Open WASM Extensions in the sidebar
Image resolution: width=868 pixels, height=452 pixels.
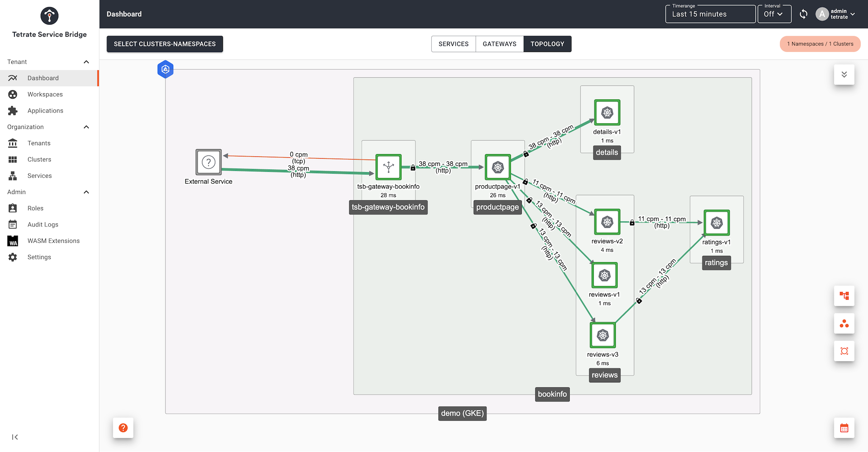[49, 241]
